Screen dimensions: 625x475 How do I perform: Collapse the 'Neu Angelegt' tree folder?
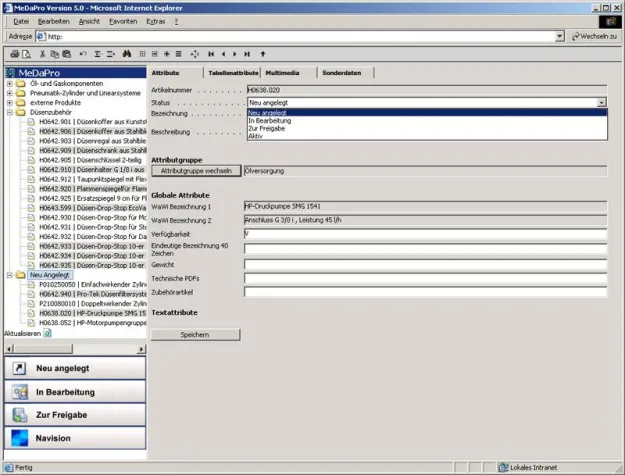[x=9, y=274]
